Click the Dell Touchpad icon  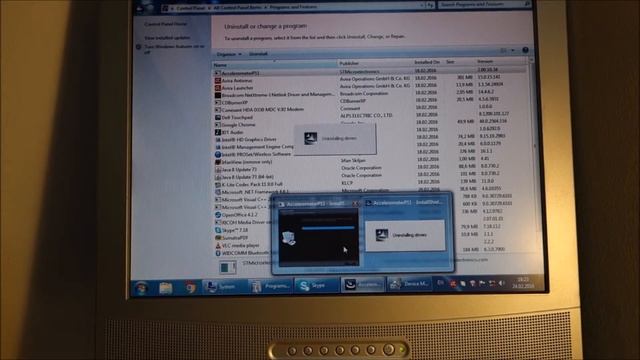(218, 117)
